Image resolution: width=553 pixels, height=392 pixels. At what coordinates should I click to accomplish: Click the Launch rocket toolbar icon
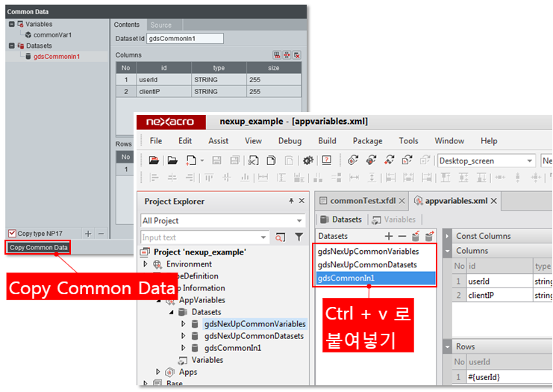click(x=389, y=161)
